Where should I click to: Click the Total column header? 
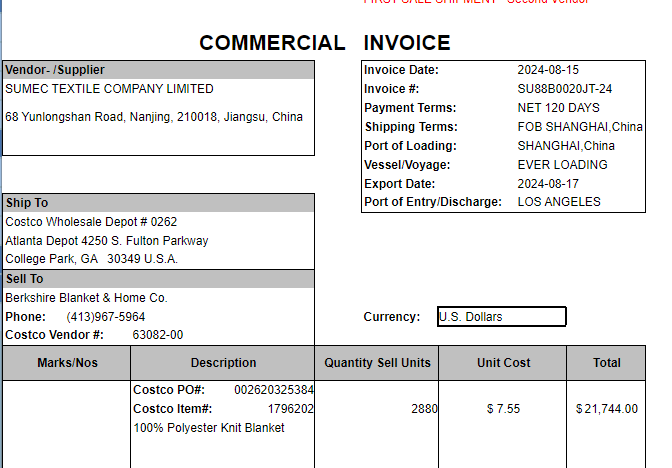[x=606, y=363]
